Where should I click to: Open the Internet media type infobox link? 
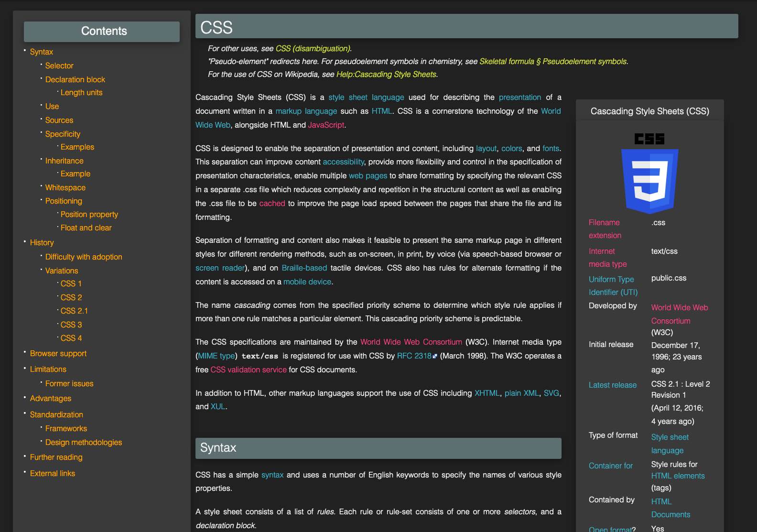pos(608,258)
